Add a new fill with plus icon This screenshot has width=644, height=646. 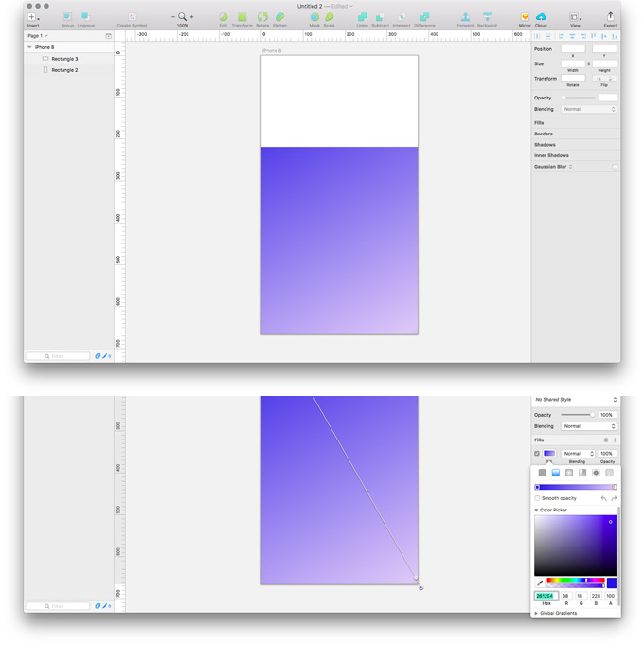pyautogui.click(x=615, y=440)
